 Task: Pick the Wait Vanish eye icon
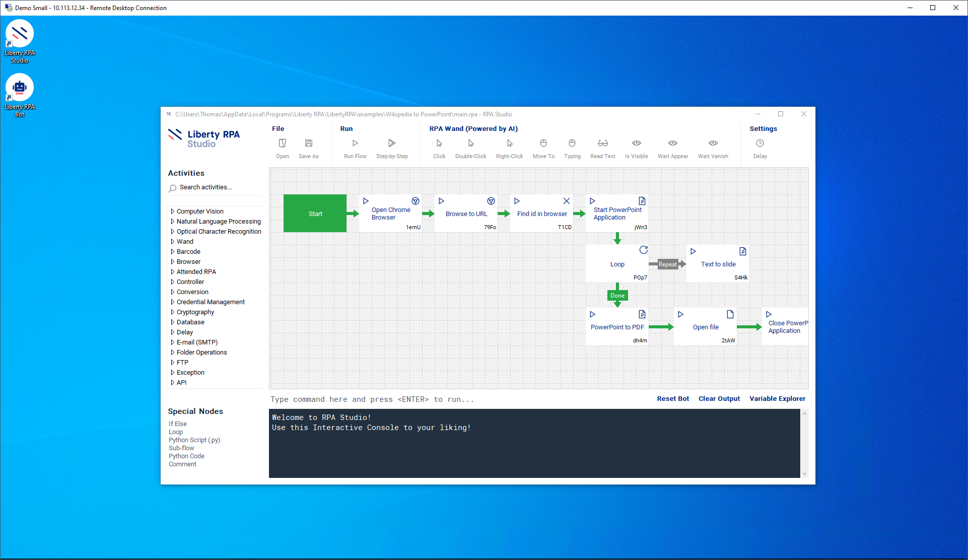(x=713, y=144)
